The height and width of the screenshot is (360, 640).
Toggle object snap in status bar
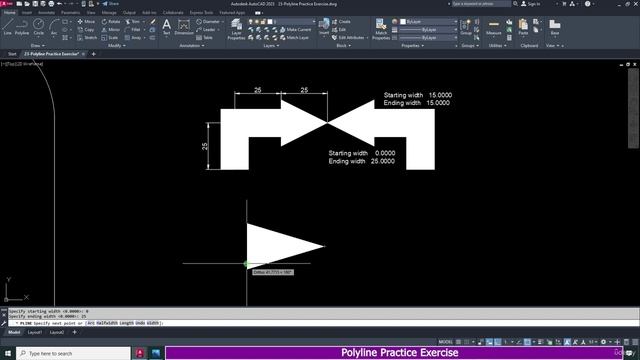[527, 342]
